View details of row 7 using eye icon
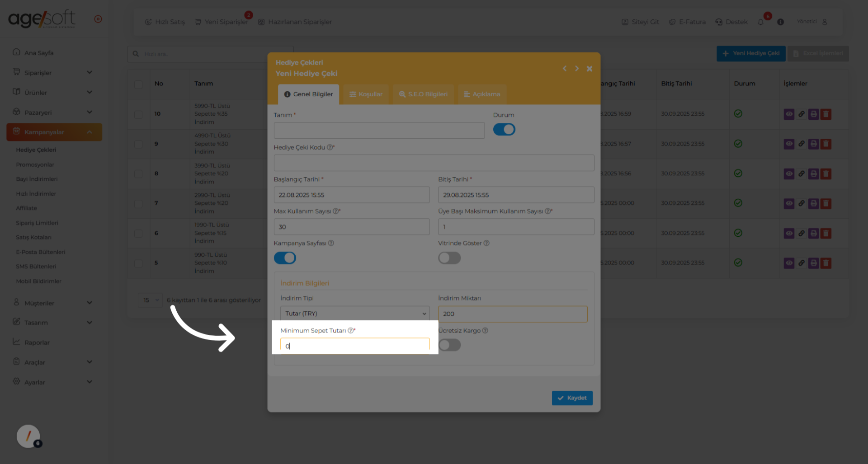The width and height of the screenshot is (868, 464). tap(789, 203)
